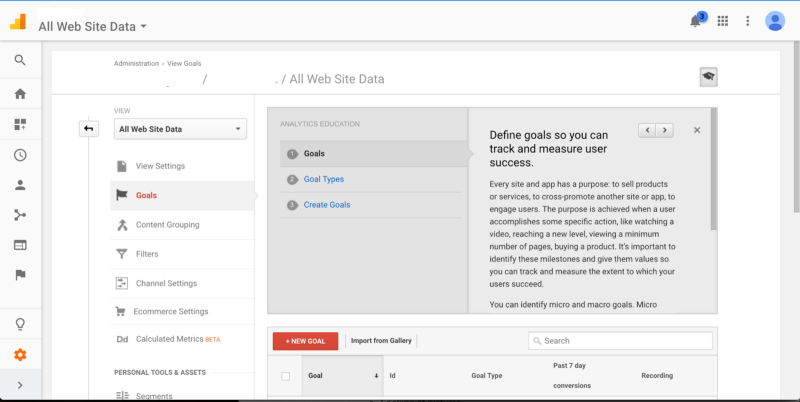Open the search icon in left sidebar
Screen dimensions: 800x402
20,61
